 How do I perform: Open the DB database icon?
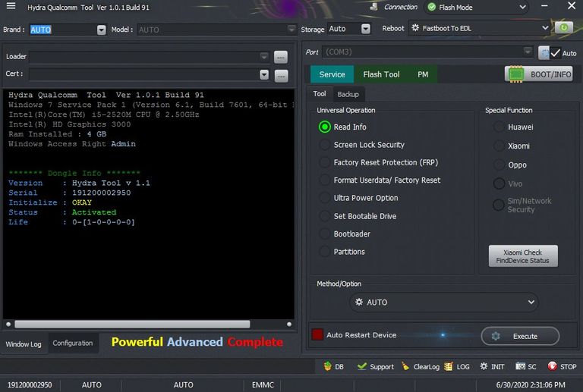[x=328, y=366]
